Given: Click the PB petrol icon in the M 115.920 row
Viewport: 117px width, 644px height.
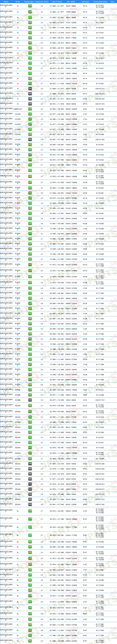Looking at the screenshot, I should (x=30, y=22).
